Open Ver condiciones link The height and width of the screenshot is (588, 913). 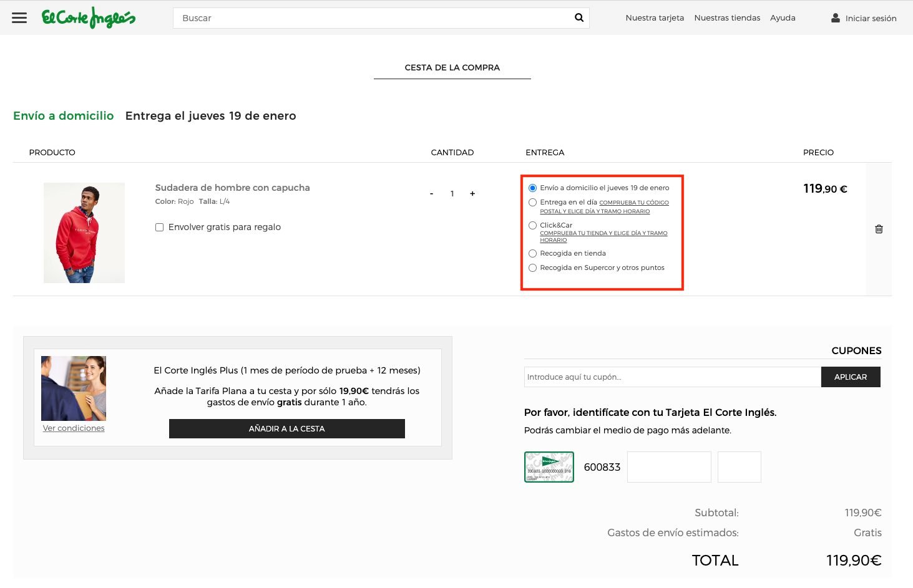pos(74,428)
